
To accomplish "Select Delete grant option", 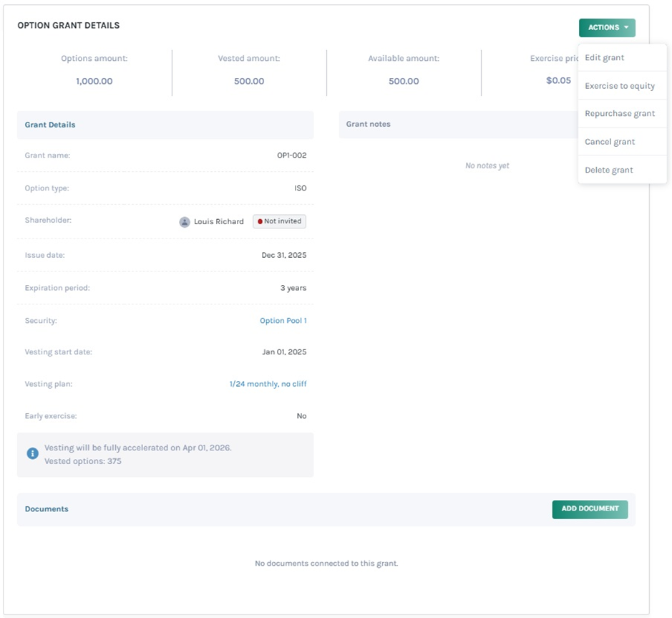I will click(609, 170).
